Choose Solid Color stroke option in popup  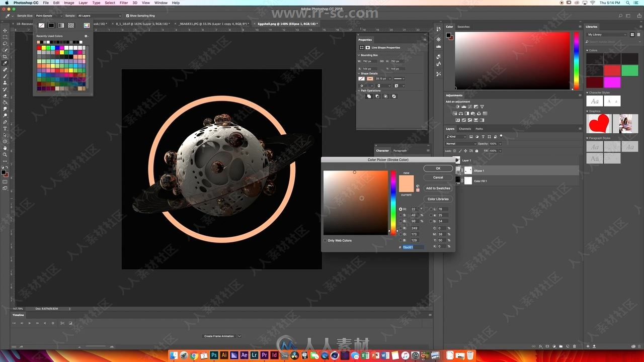tap(51, 25)
